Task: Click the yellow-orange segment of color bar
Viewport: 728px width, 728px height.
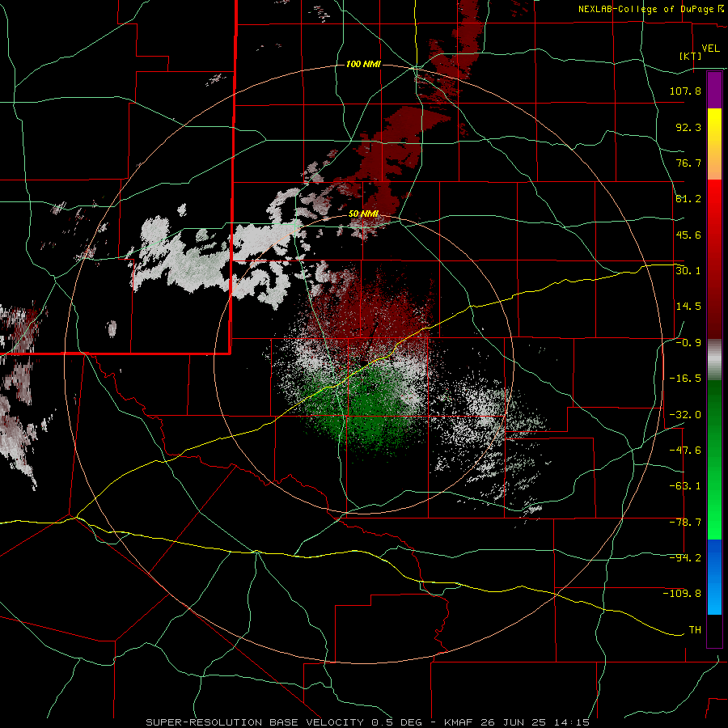Action: coord(714,144)
